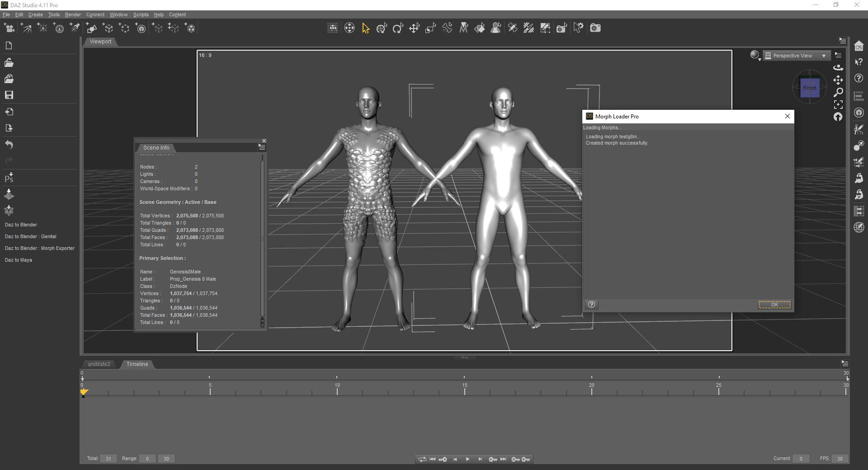Click the Photoshop bridge icon

click(9, 178)
